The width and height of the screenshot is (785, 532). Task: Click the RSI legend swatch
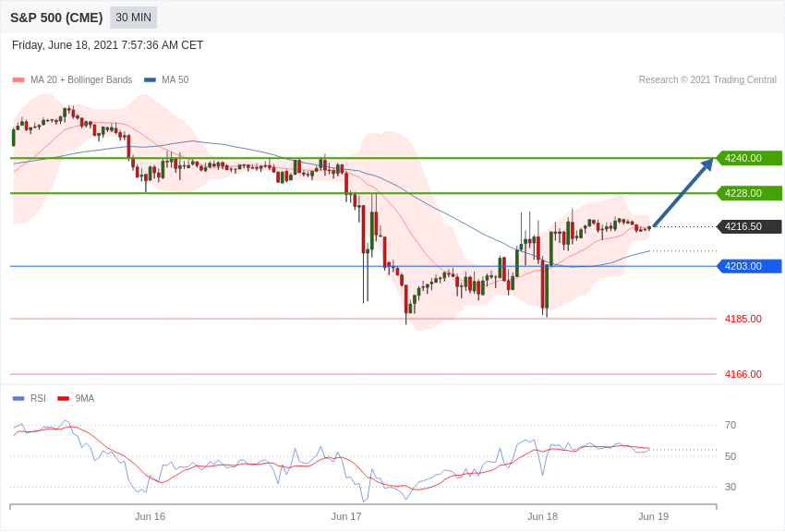[x=18, y=398]
